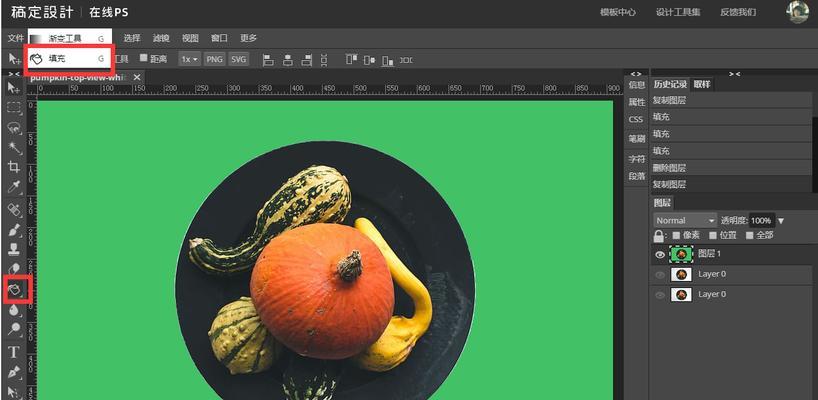This screenshot has height=400, width=818.
Task: Click the align left edges icon
Action: coord(268,59)
